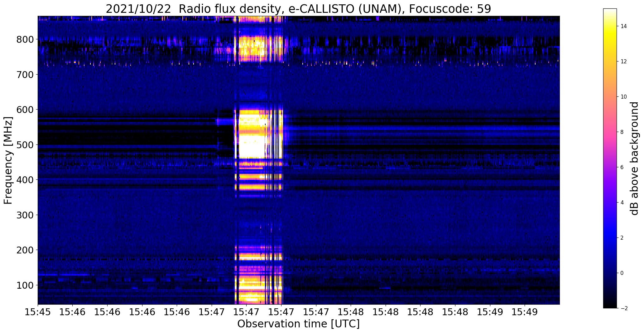The image size is (644, 333).
Task: Select the 700 frequency tick label
Action: coord(25,75)
